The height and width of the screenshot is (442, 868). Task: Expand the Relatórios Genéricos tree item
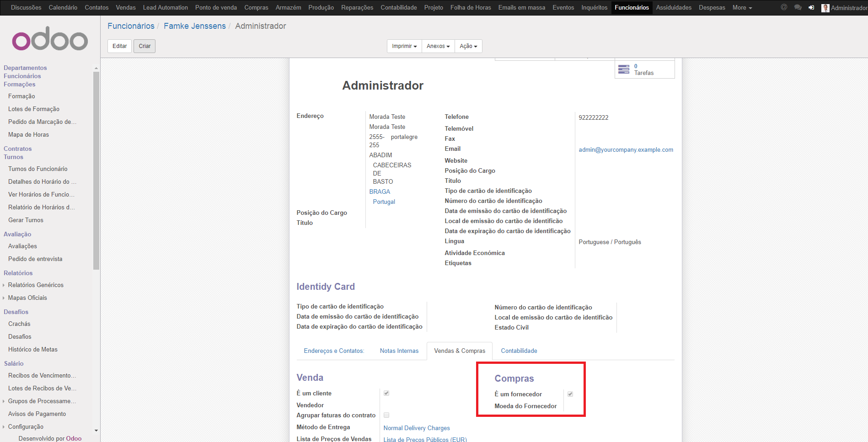[x=4, y=285]
